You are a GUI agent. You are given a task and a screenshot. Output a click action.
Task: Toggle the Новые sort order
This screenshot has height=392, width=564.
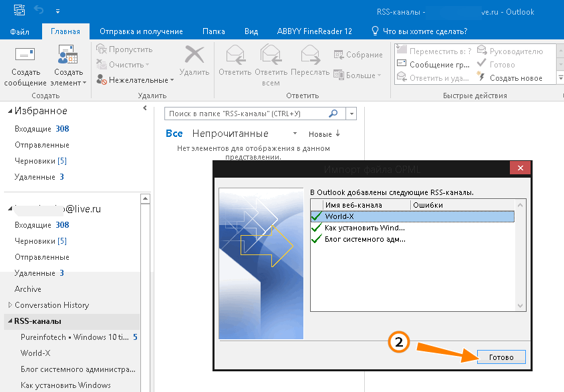(324, 134)
